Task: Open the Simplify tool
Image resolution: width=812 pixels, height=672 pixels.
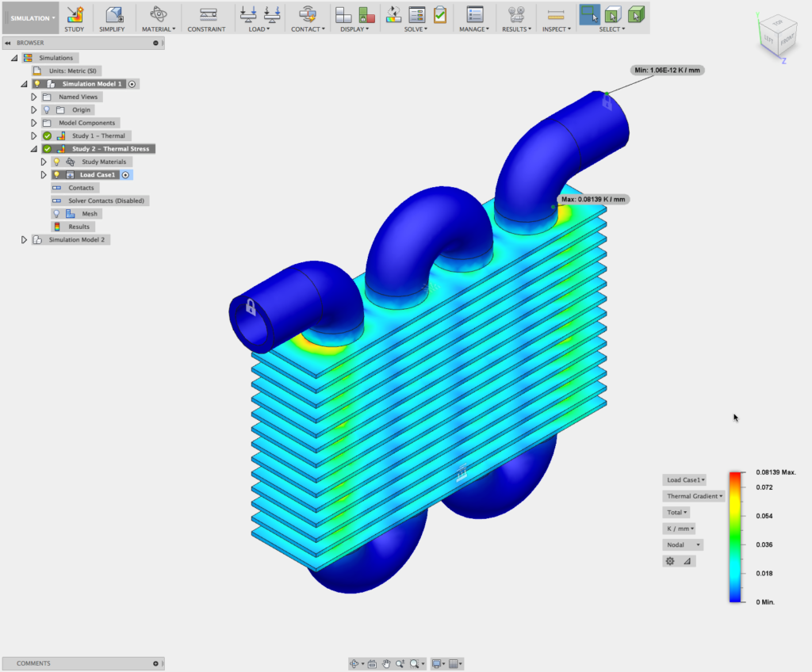Action: pyautogui.click(x=113, y=14)
